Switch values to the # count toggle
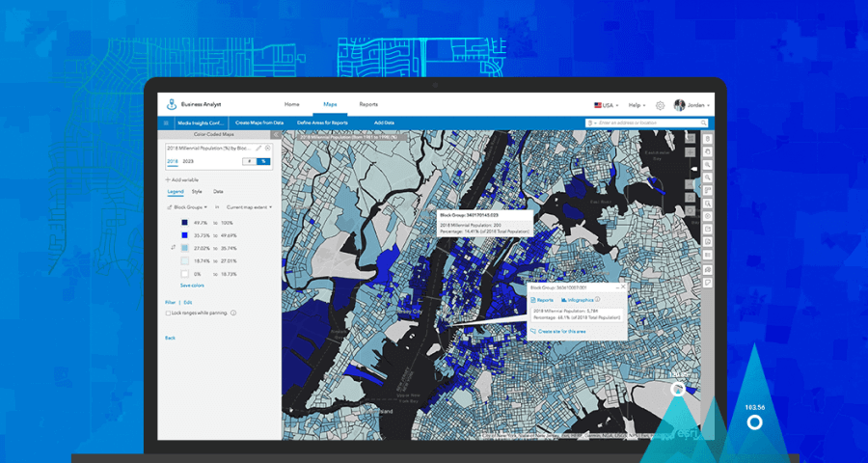 pos(250,161)
